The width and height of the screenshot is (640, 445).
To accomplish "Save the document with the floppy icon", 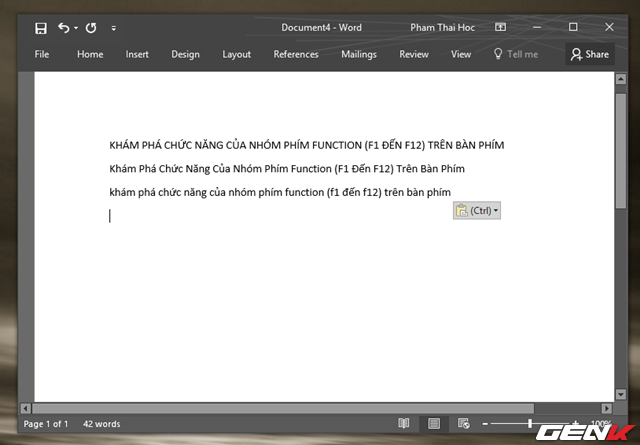I will (41, 28).
